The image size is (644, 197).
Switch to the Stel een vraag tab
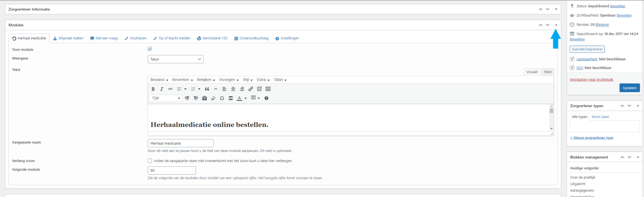103,38
